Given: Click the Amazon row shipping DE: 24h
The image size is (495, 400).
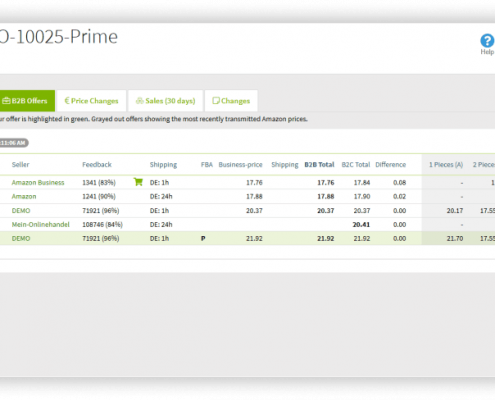Looking at the screenshot, I should click(x=161, y=197).
